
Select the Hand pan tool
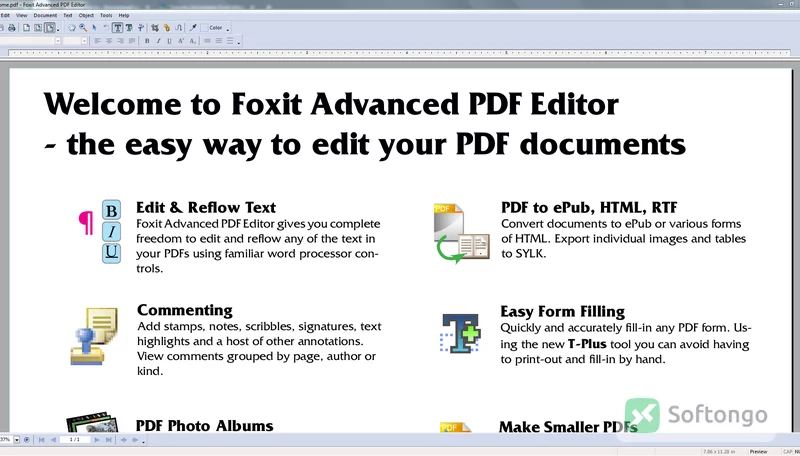tap(72, 28)
